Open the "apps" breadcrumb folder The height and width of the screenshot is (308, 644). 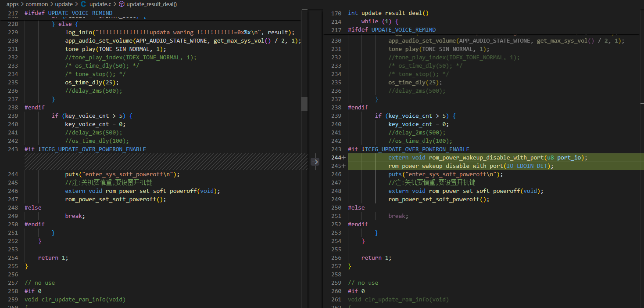[12, 4]
